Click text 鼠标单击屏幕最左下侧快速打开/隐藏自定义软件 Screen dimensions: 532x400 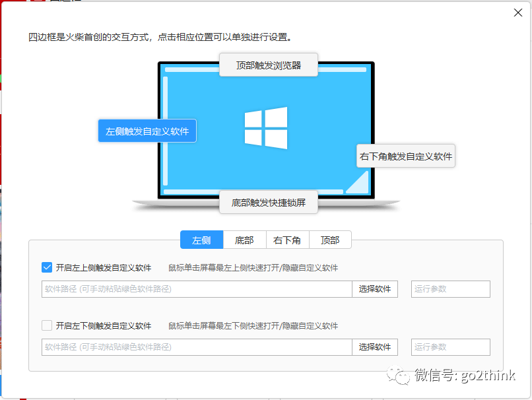pyautogui.click(x=253, y=325)
